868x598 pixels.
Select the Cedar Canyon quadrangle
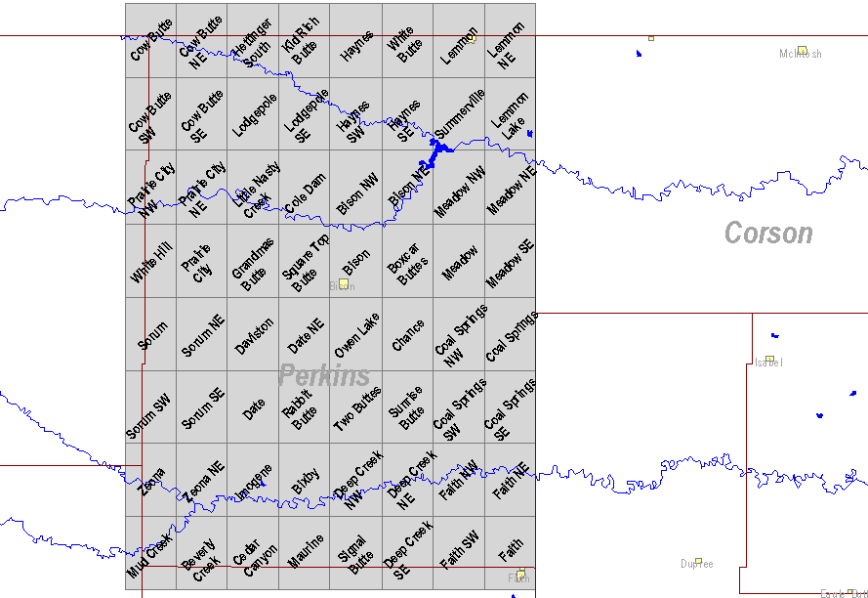pyautogui.click(x=252, y=553)
